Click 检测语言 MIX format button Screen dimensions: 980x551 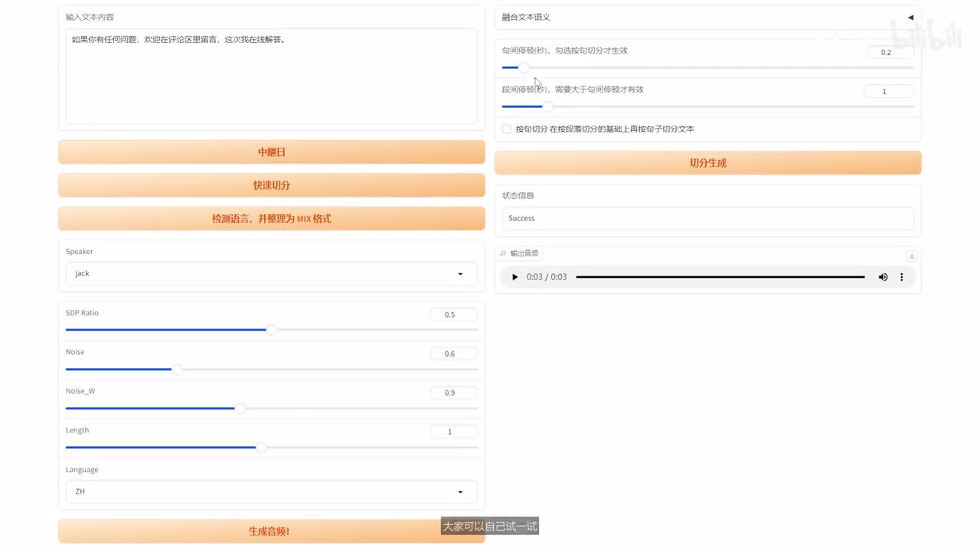pos(271,219)
